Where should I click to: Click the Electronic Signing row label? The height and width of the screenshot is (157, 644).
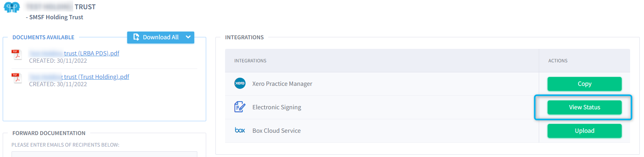tap(277, 107)
